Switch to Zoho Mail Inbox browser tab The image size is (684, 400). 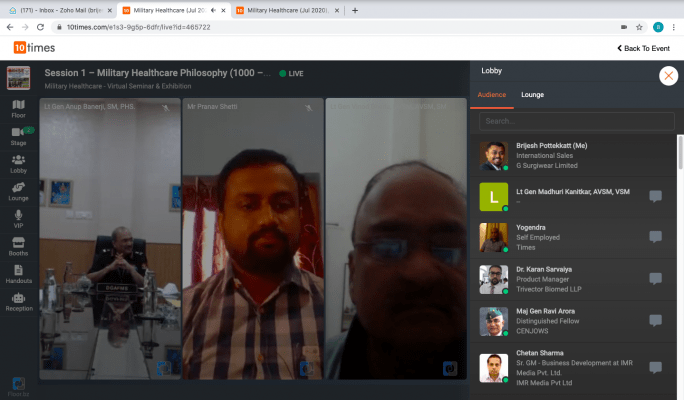58,10
